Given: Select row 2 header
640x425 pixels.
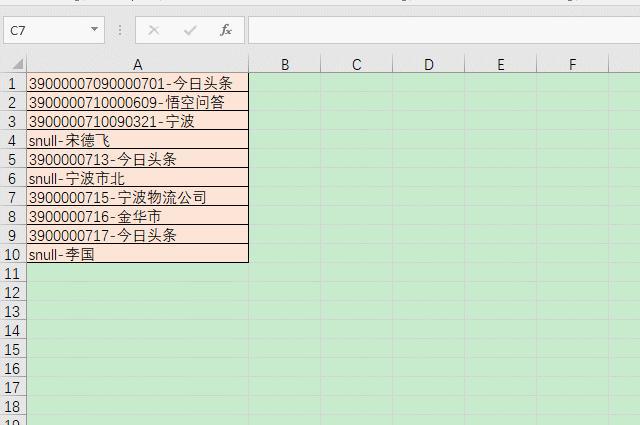Looking at the screenshot, I should 13,102.
